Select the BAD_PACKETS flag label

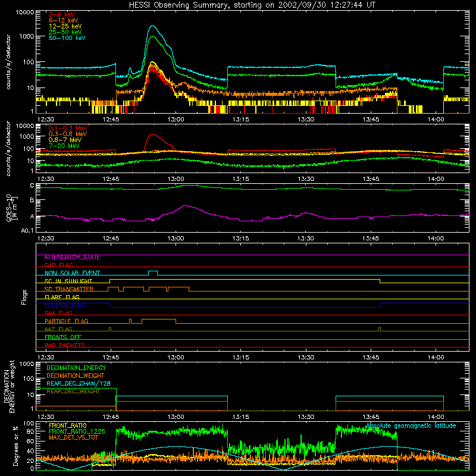click(x=65, y=346)
